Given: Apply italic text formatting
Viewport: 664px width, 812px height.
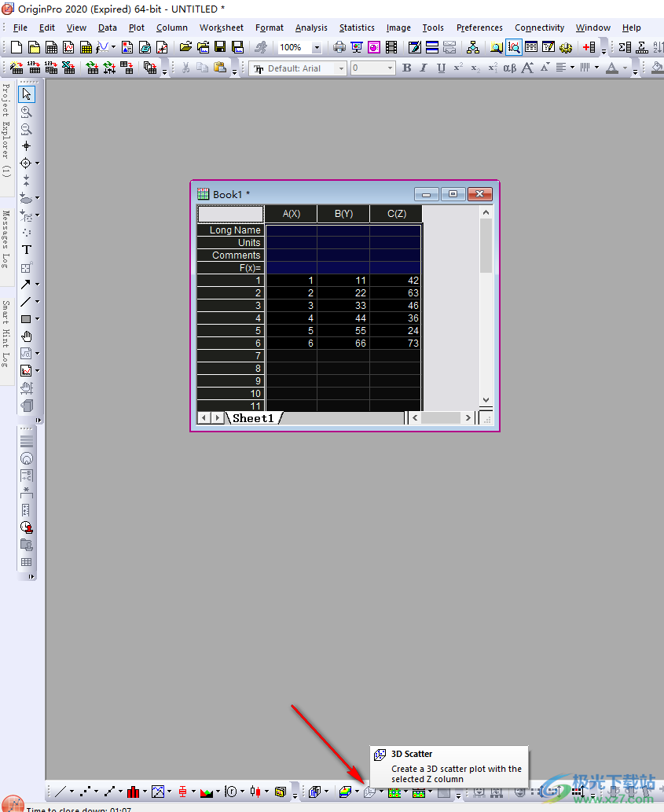Looking at the screenshot, I should click(424, 68).
